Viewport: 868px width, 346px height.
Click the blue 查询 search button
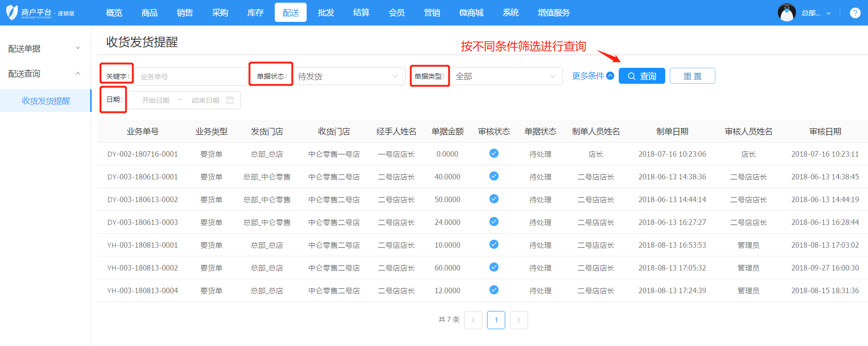[642, 76]
